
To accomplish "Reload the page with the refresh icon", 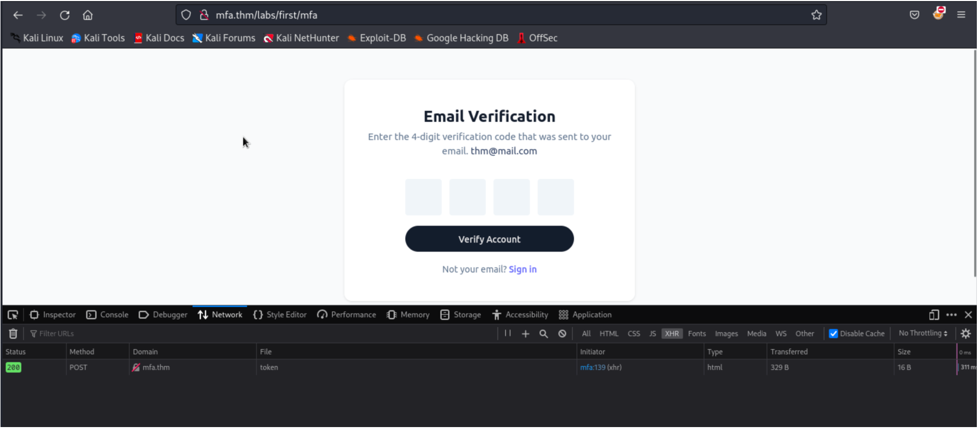I will pyautogui.click(x=64, y=15).
